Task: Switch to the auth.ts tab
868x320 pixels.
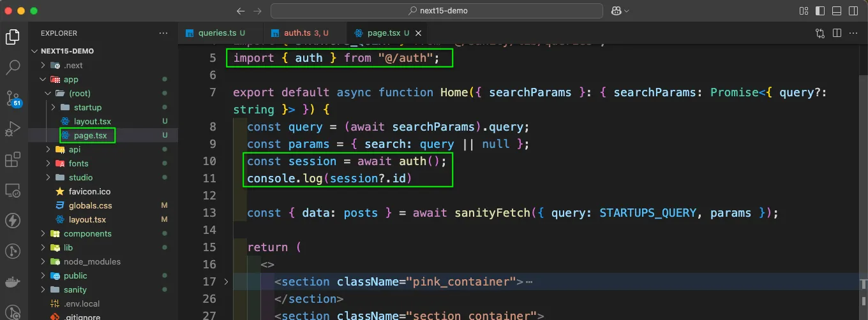Action: [x=306, y=33]
